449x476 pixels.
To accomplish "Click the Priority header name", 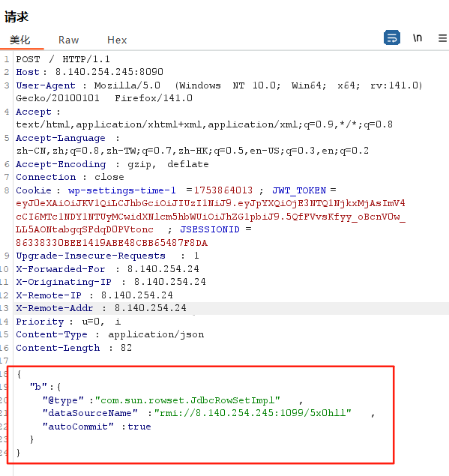I will click(x=40, y=322).
